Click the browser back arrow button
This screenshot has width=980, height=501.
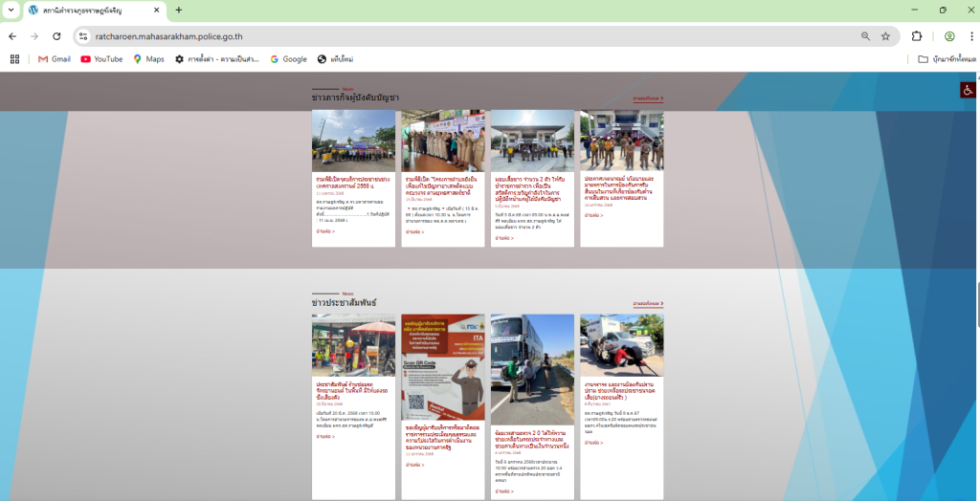12,36
